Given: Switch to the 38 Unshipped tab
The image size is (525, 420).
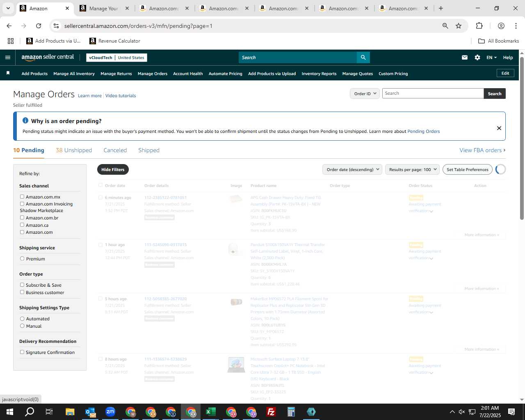Looking at the screenshot, I should click(x=74, y=150).
